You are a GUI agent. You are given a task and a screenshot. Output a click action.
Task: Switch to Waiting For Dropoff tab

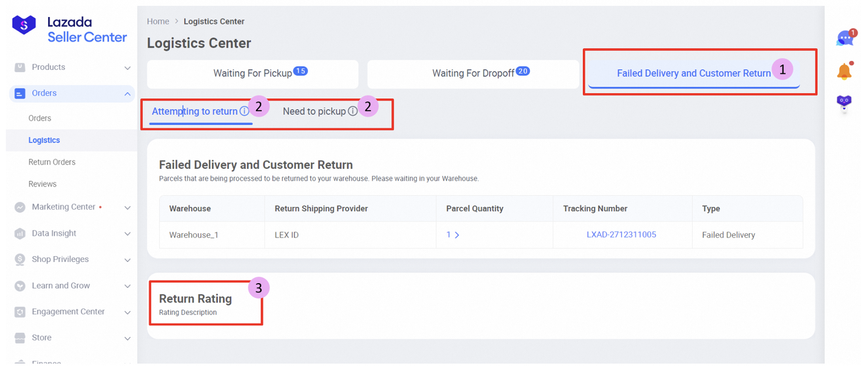[x=473, y=74]
